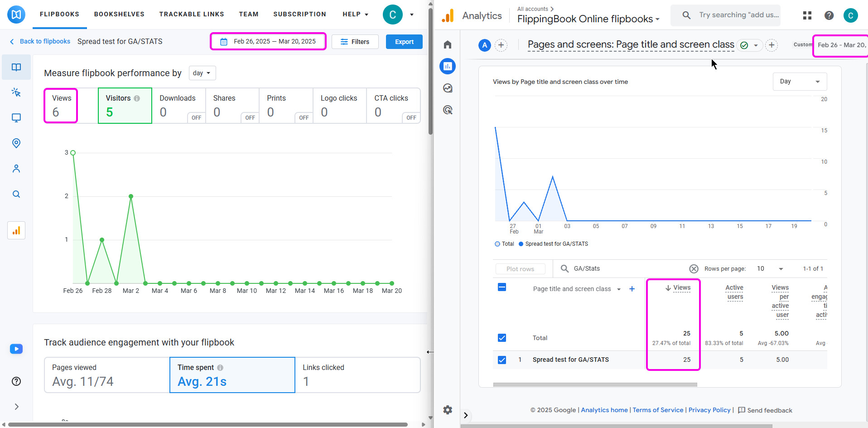Screen dimensions: 868x428
Task: Click the FlippingBook horizontal scrollbar at bottom
Action: 207,425
